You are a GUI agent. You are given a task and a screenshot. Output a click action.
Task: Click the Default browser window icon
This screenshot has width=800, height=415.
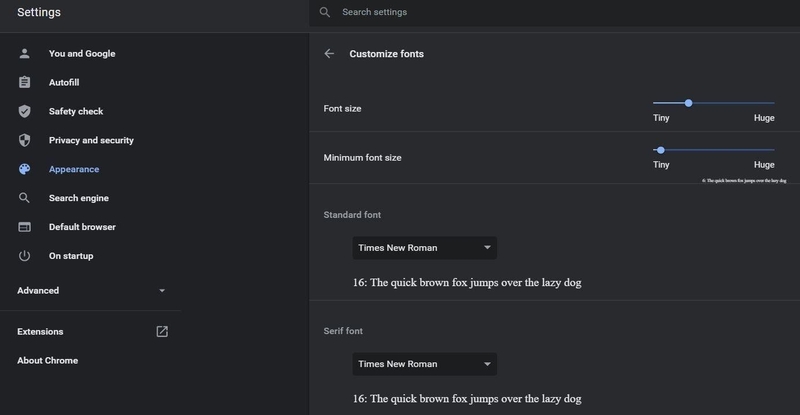[x=24, y=227]
